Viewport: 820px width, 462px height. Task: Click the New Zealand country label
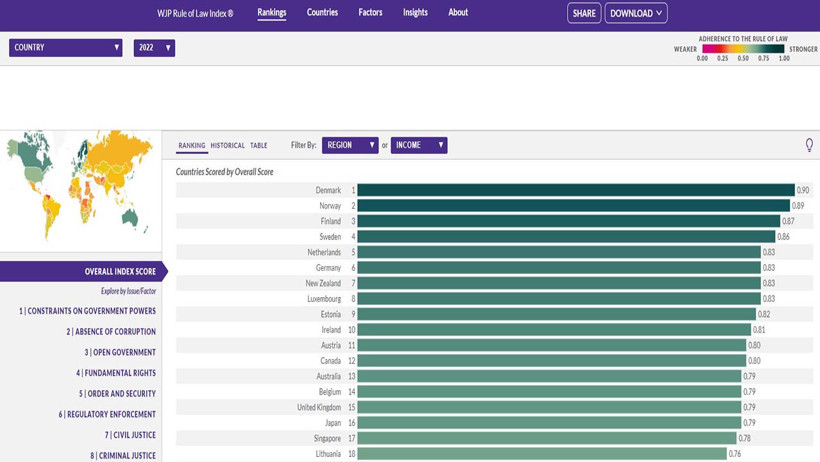click(323, 283)
